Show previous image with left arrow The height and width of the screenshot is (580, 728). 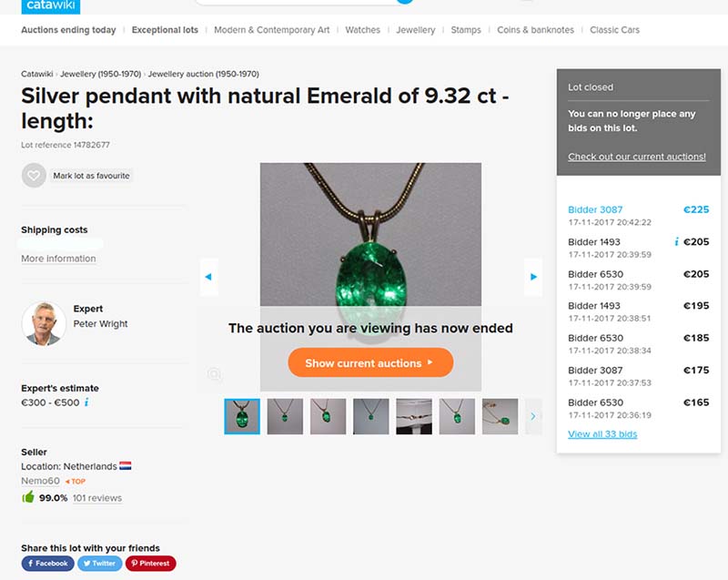click(x=208, y=277)
